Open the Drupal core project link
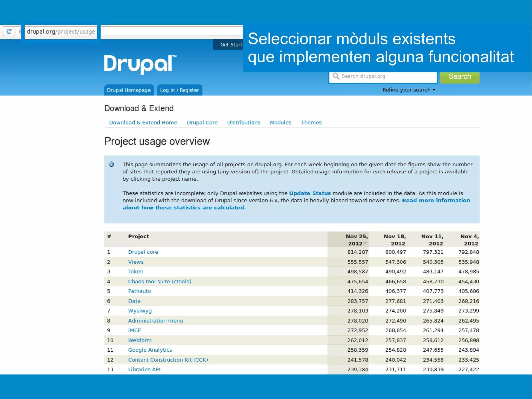Screen dimensions: 532x399 point(143,252)
